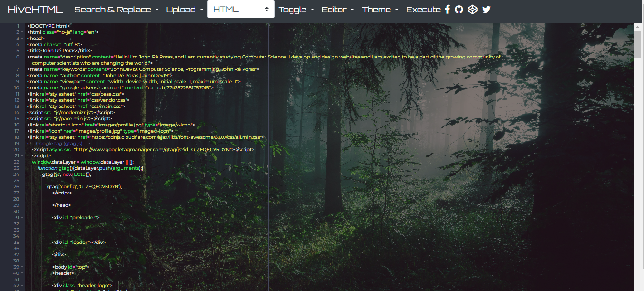Click the js/modernizr.js script line
The width and height of the screenshot is (644, 291).
click(71, 112)
